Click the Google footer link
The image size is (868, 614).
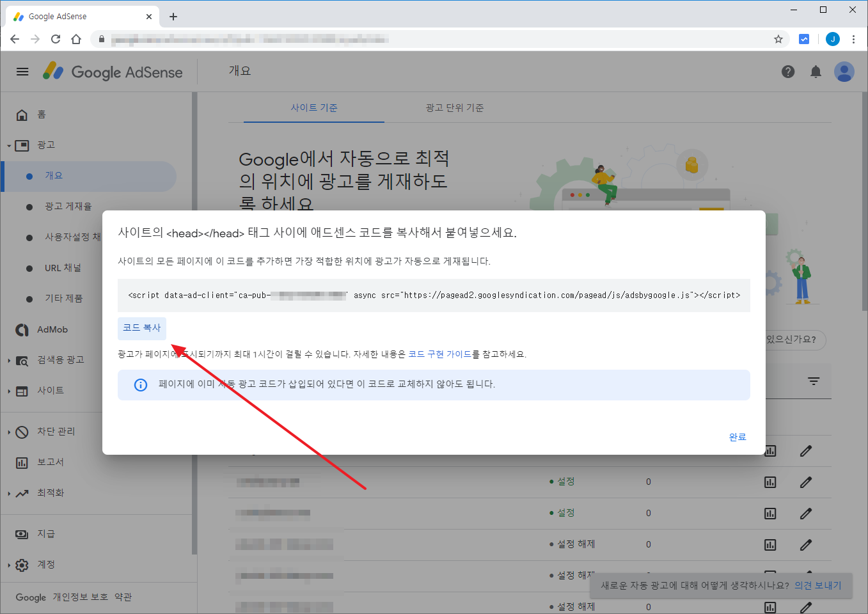31,597
